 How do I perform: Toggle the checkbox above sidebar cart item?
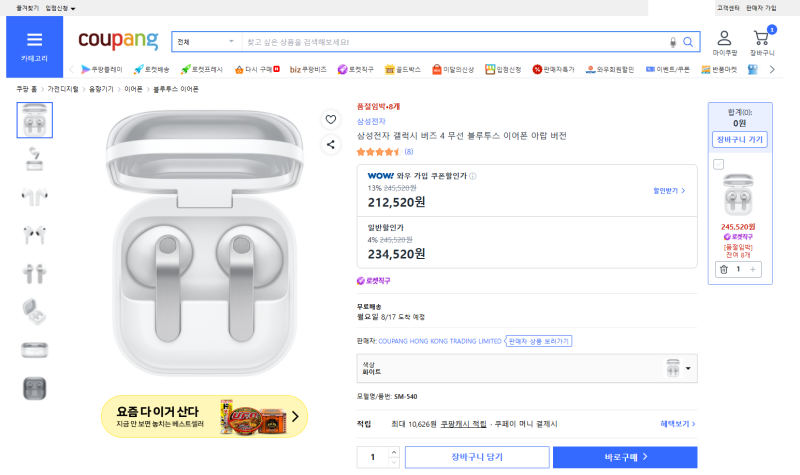click(x=718, y=164)
